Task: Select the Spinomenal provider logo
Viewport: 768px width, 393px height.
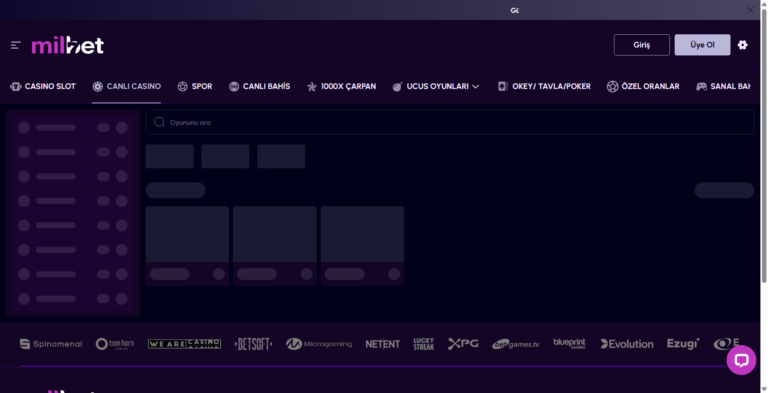Action: click(x=51, y=344)
